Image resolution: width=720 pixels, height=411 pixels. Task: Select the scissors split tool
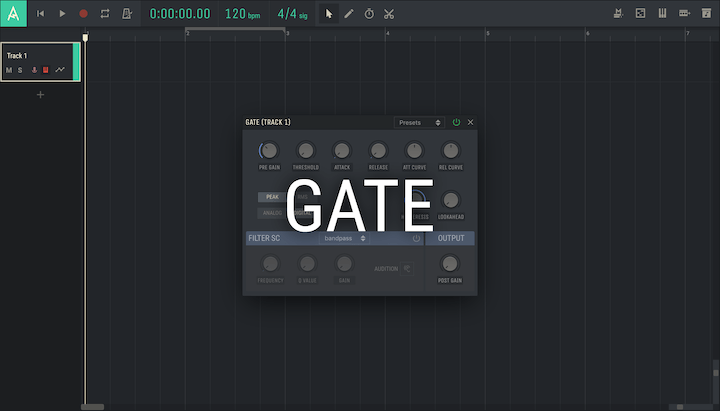tap(389, 14)
